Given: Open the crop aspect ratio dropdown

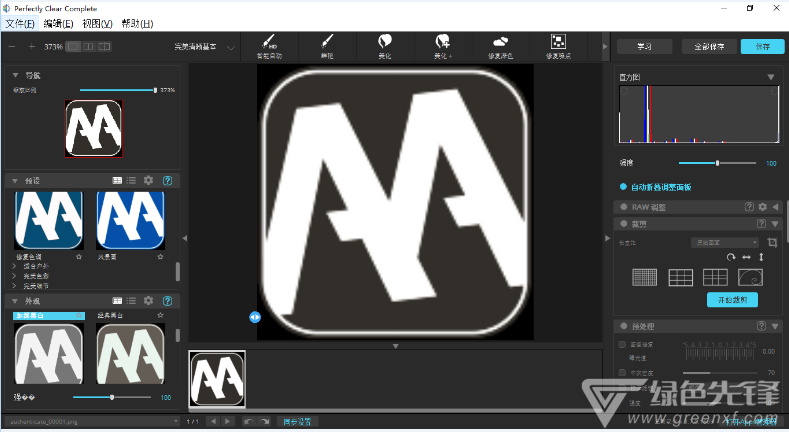Looking at the screenshot, I should [x=725, y=242].
